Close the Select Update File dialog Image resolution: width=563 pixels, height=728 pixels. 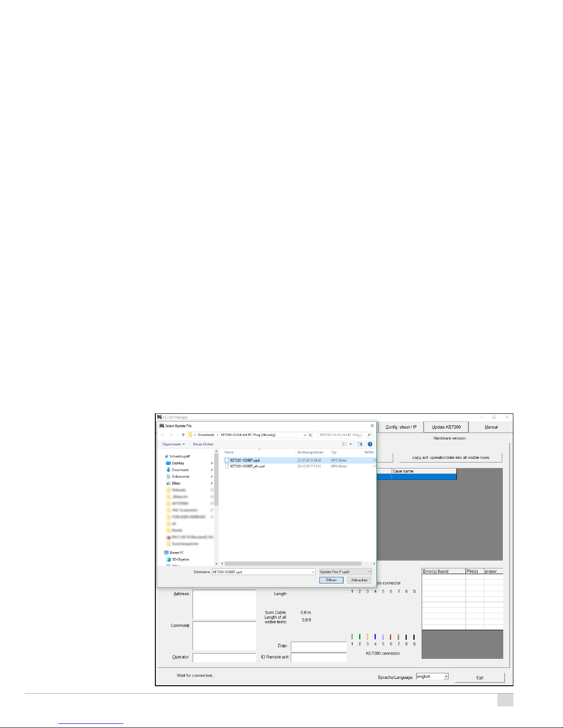(372, 426)
